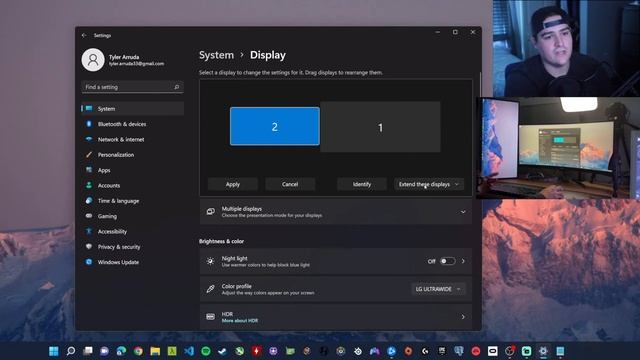640x360 pixels.
Task: Open Logitech G HUB from the taskbar
Action: [x=425, y=351]
